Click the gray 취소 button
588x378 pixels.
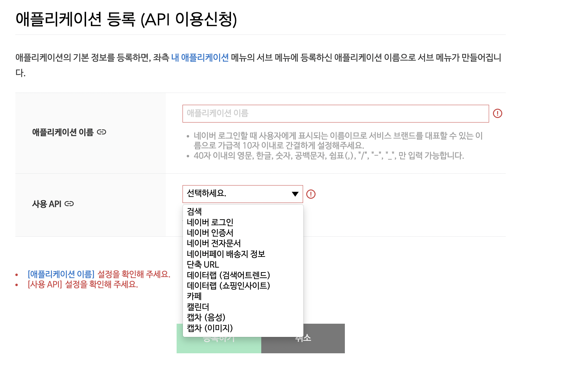[303, 338]
